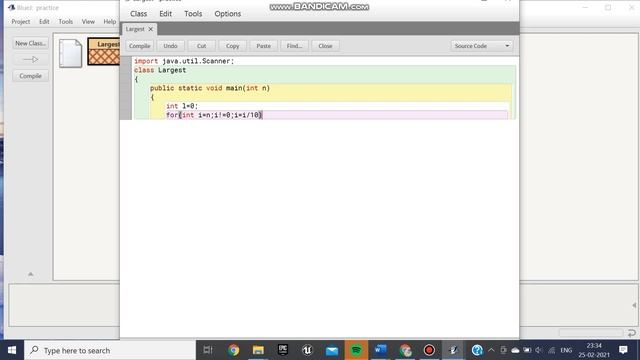Click the battery tray icon

(527, 350)
